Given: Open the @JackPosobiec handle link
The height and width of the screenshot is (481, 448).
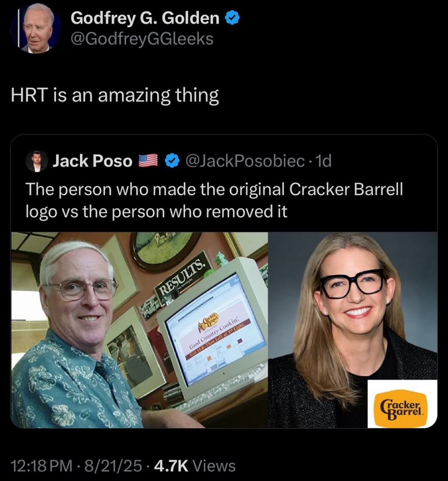Looking at the screenshot, I should [x=245, y=161].
